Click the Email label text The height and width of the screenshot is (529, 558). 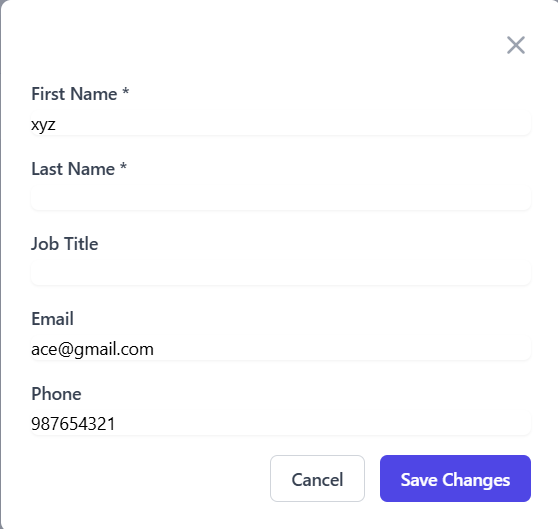[x=52, y=319]
